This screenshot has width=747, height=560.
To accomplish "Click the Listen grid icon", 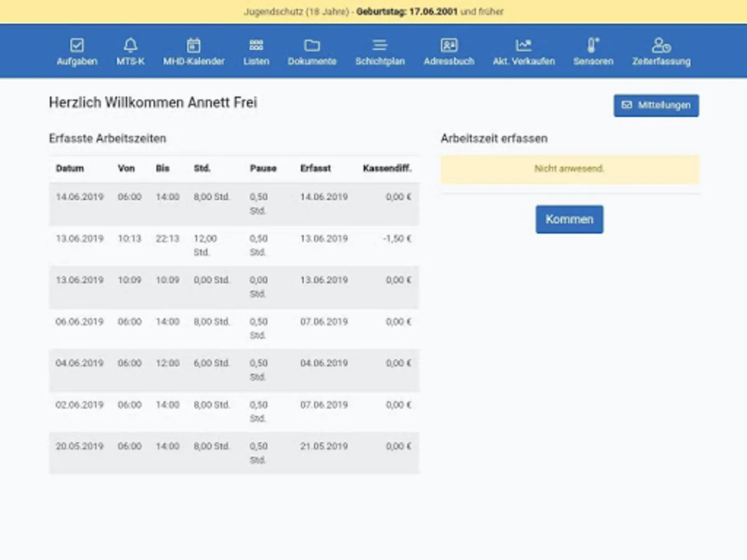I will coord(256,45).
